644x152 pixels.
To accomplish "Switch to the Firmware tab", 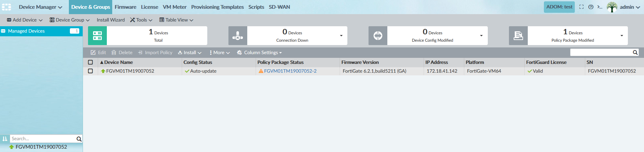I will tap(125, 7).
